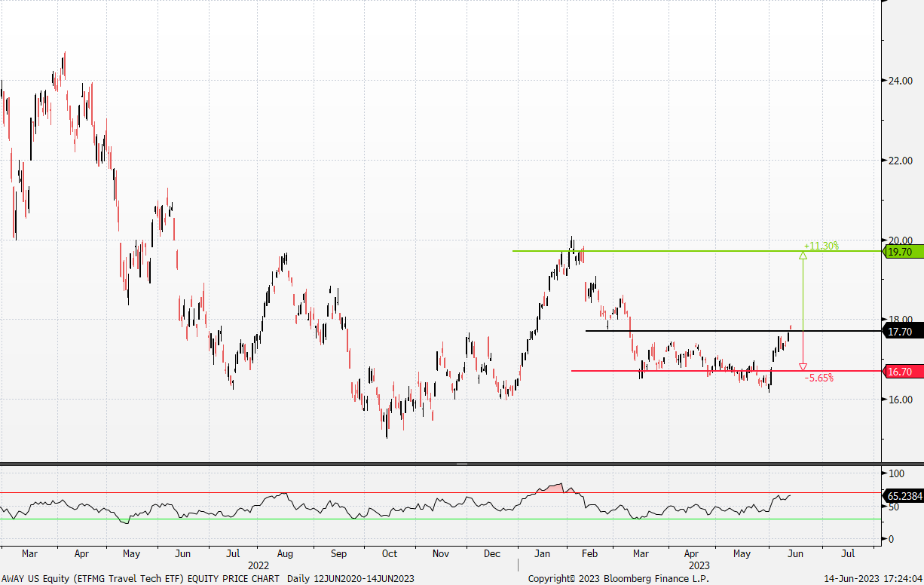The height and width of the screenshot is (585, 924).
Task: Click the 22.00 price axis label
Action: tap(899, 161)
